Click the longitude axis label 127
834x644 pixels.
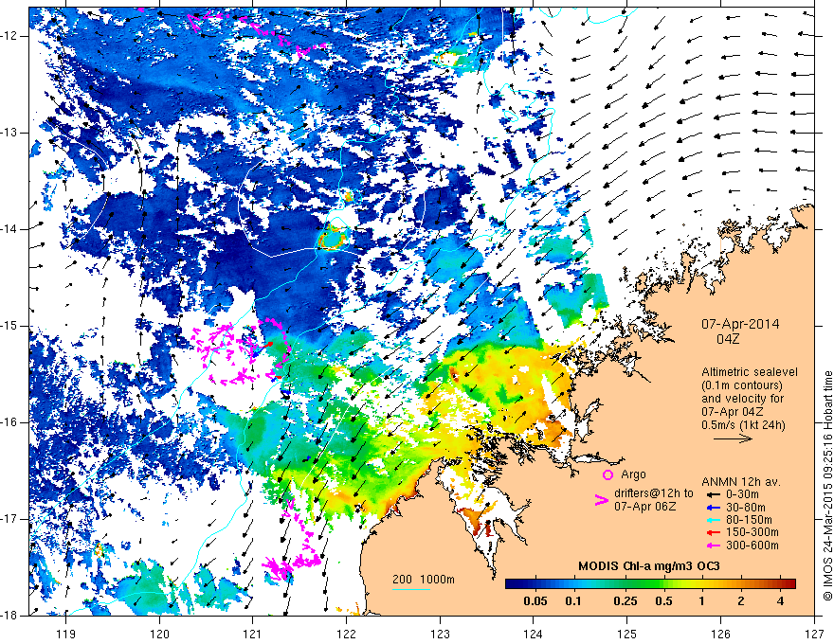[x=814, y=634]
